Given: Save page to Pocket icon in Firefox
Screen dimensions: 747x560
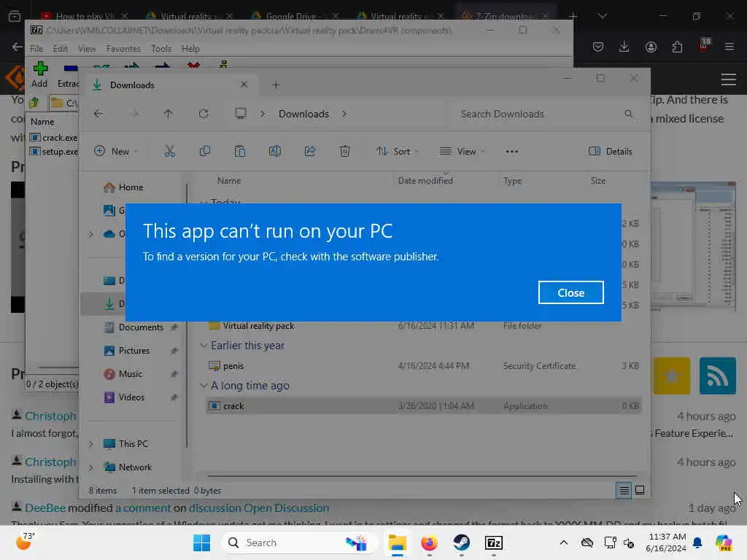Looking at the screenshot, I should [x=598, y=47].
